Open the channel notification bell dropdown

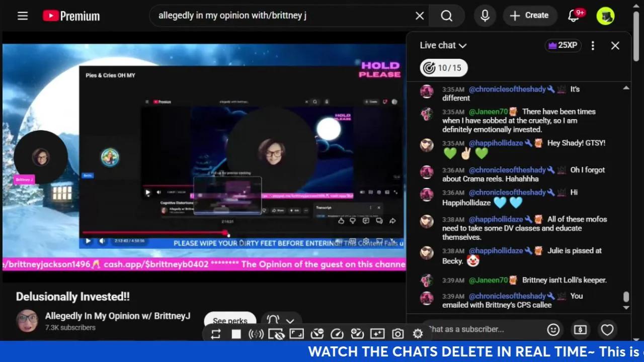pyautogui.click(x=280, y=321)
